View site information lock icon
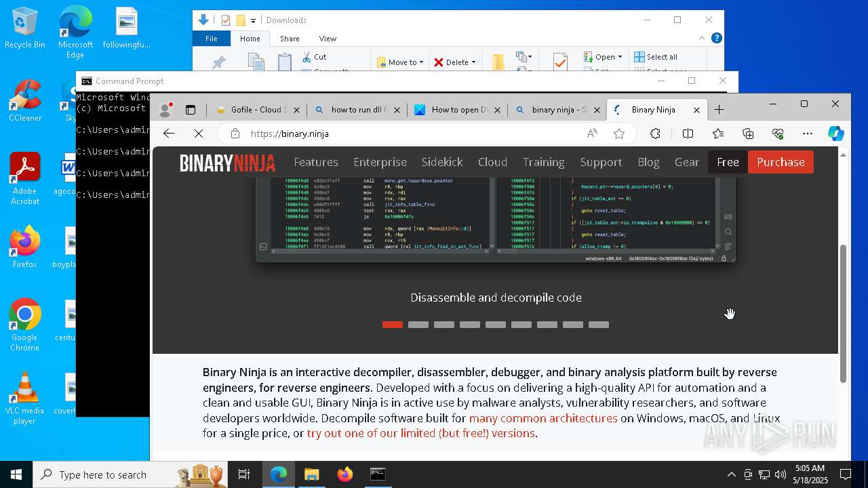Screen dimensions: 868x488 [x=235, y=134]
